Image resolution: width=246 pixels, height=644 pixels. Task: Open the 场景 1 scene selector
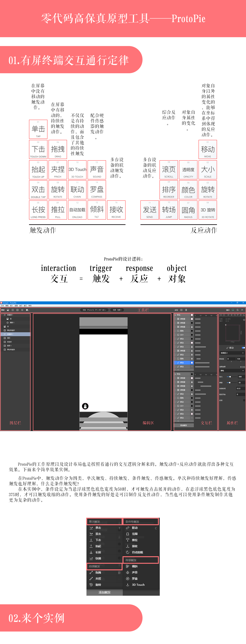[x=117, y=310]
